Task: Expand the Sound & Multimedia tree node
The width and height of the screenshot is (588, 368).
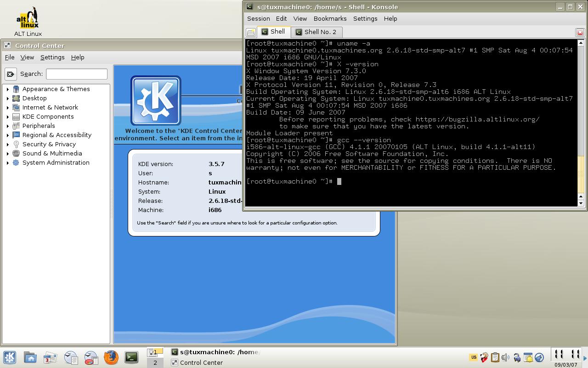Action: 7,154
